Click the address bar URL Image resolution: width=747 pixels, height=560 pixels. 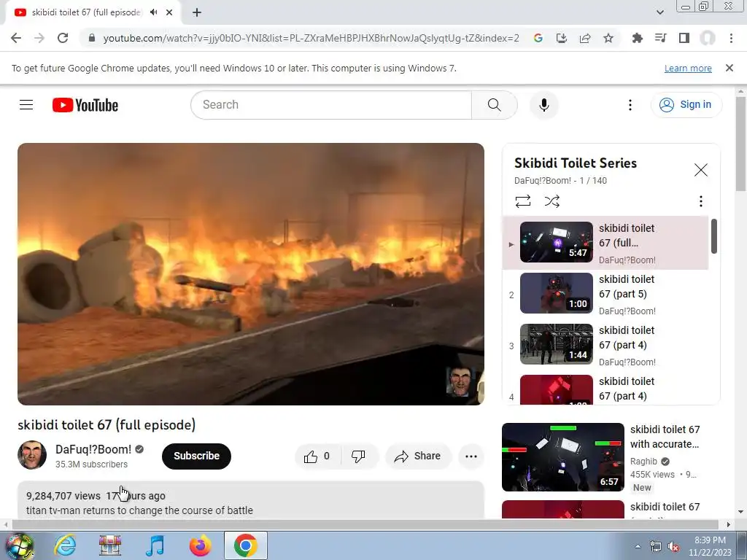[311, 38]
